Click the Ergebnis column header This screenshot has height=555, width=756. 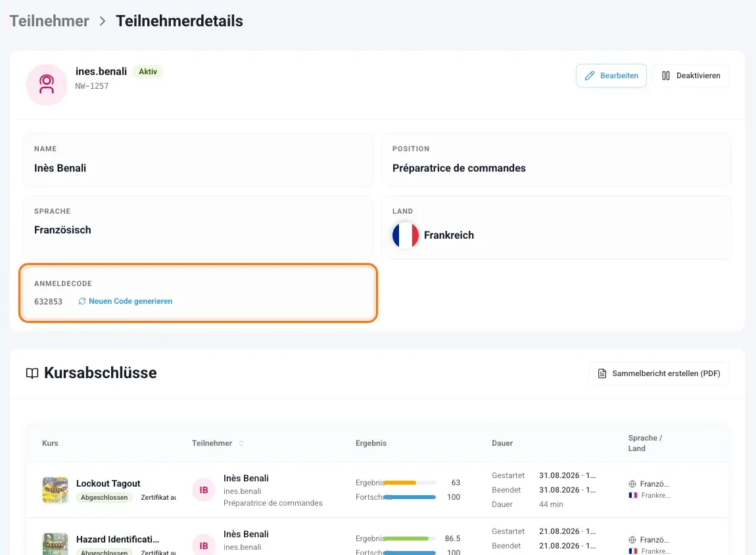(x=371, y=443)
